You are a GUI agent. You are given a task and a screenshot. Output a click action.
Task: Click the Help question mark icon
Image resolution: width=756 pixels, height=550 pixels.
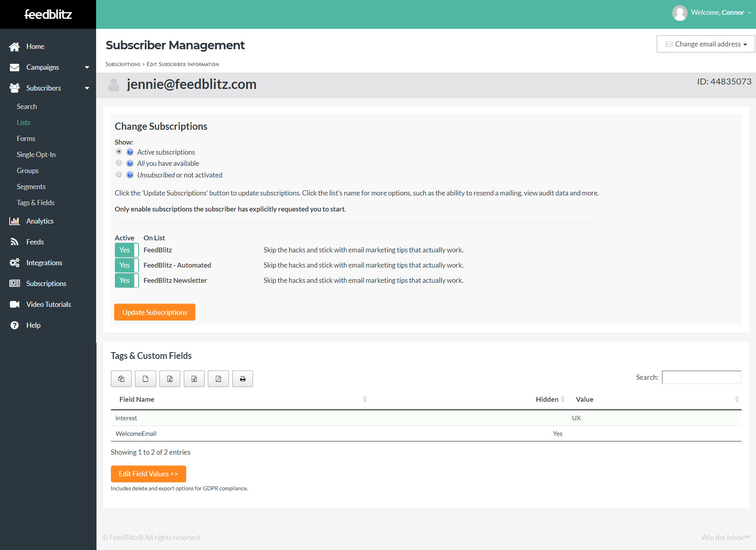coord(14,325)
